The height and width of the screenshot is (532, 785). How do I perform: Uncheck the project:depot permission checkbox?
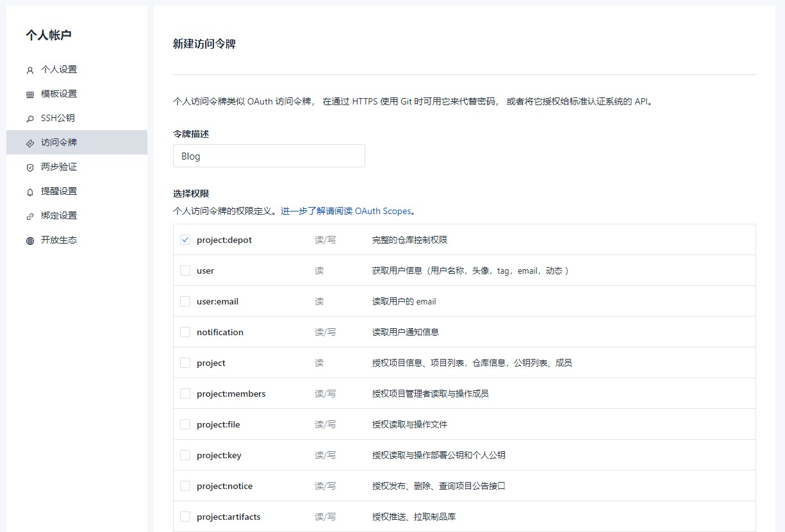pos(185,240)
